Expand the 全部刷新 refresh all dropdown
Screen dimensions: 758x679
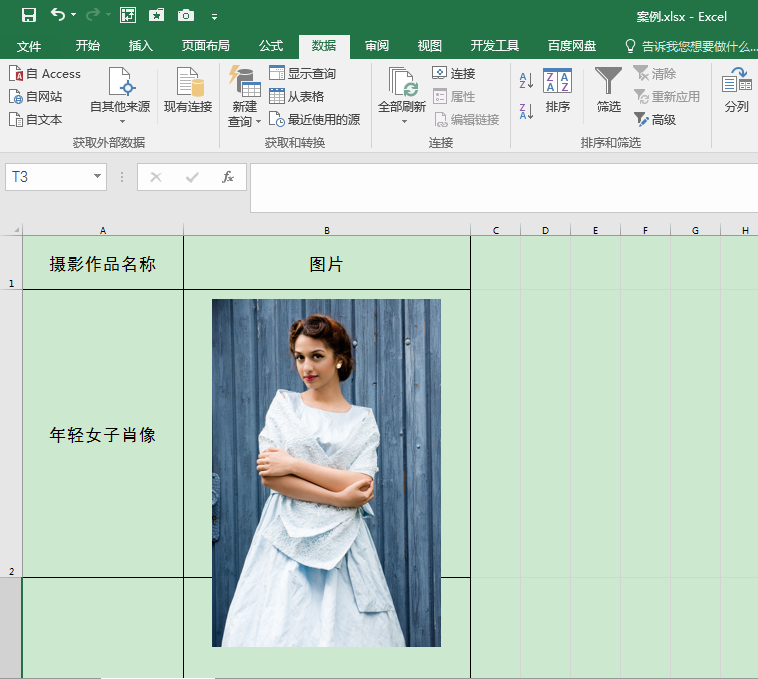click(404, 122)
